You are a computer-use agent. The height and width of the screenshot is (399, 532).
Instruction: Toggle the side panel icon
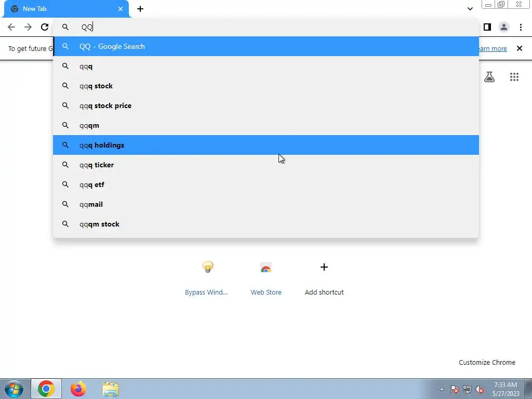[487, 27]
